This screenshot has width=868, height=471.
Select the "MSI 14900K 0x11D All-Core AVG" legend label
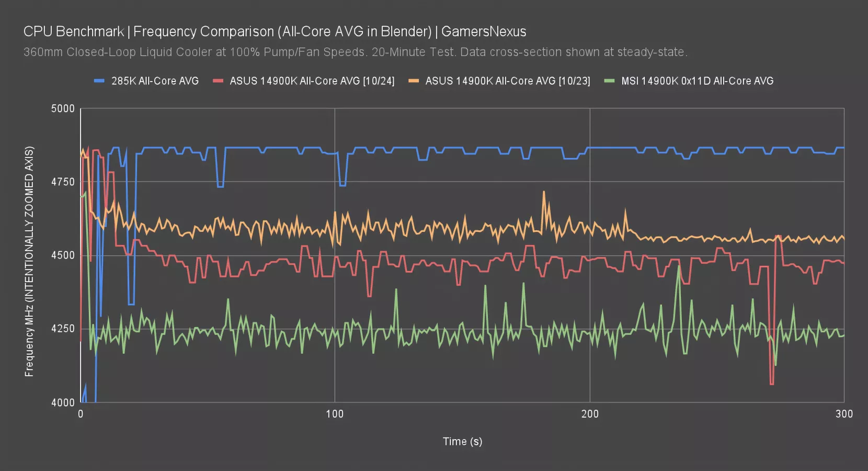(697, 81)
